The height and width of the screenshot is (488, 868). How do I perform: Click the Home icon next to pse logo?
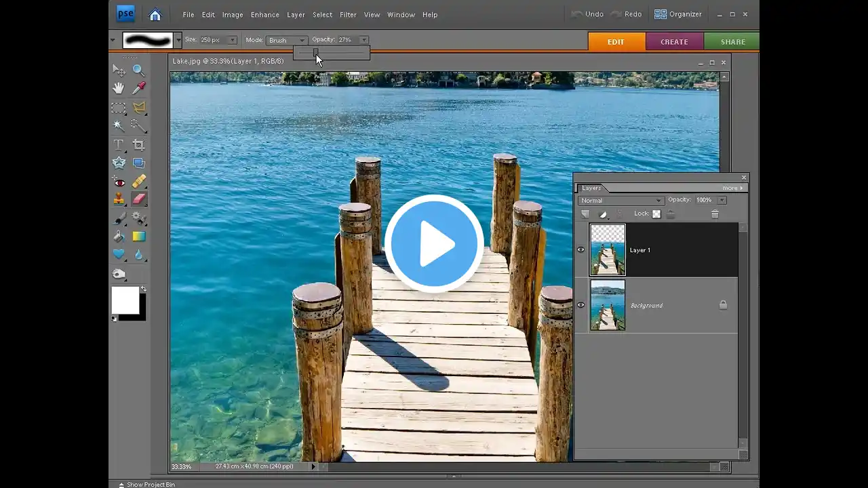(155, 14)
